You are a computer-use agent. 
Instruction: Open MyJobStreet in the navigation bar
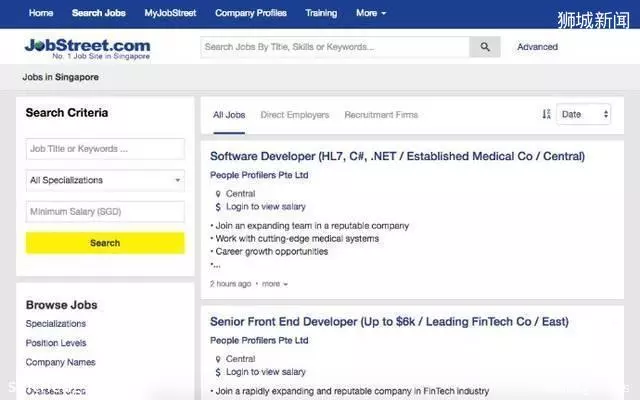[170, 13]
